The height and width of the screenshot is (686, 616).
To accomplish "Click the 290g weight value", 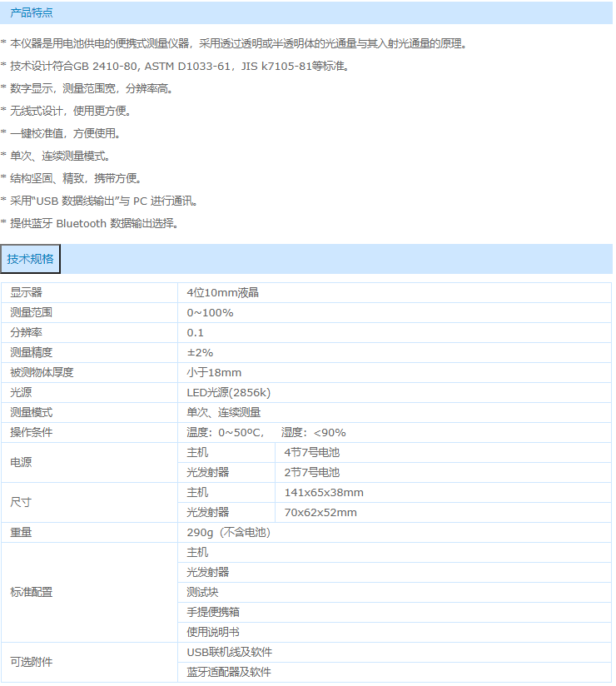I will pyautogui.click(x=228, y=532).
